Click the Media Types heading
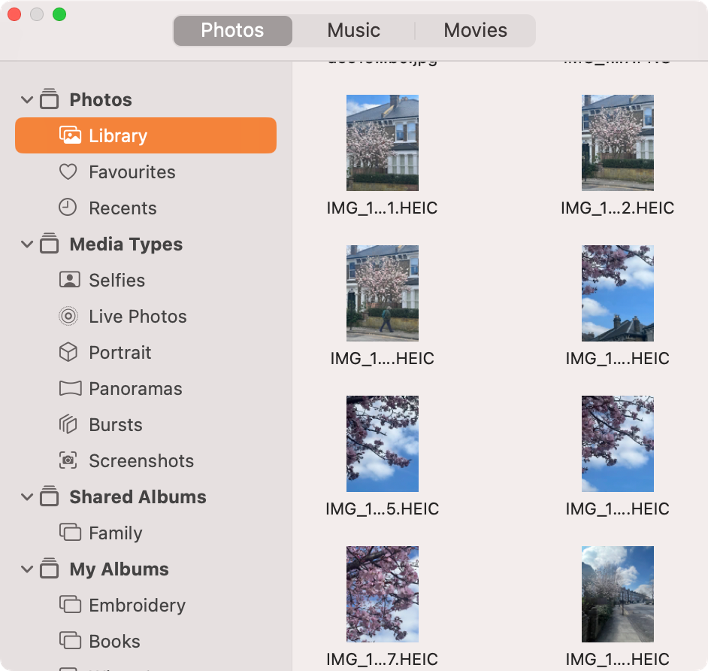Screen dimensions: 708x672 [x=126, y=244]
